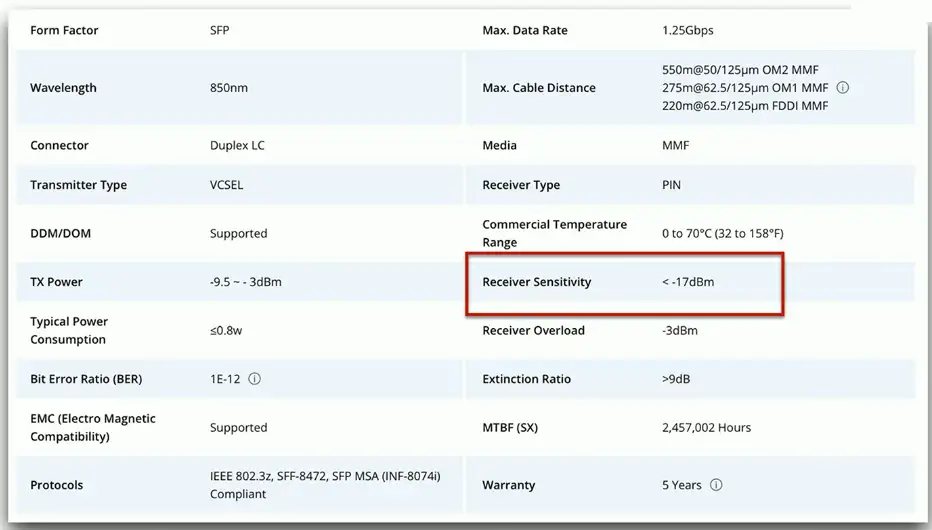Select the 2,457,002 Hours MTBF value
Image resolution: width=932 pixels, height=530 pixels.
tap(706, 427)
